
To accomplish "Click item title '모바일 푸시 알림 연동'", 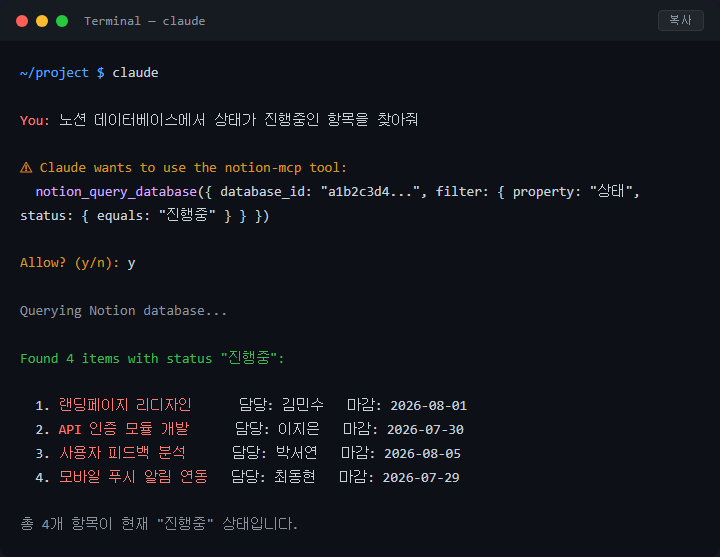I will 133,477.
